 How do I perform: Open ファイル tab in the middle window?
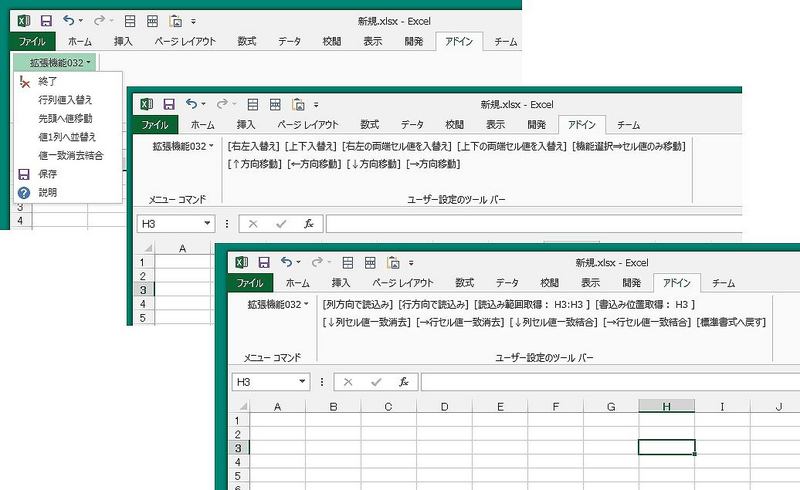coord(154,125)
